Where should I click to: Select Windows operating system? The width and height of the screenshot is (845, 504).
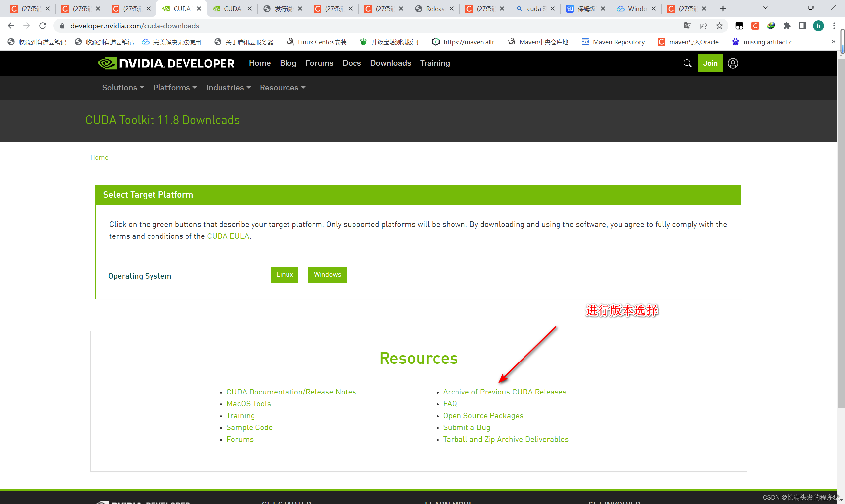click(327, 274)
